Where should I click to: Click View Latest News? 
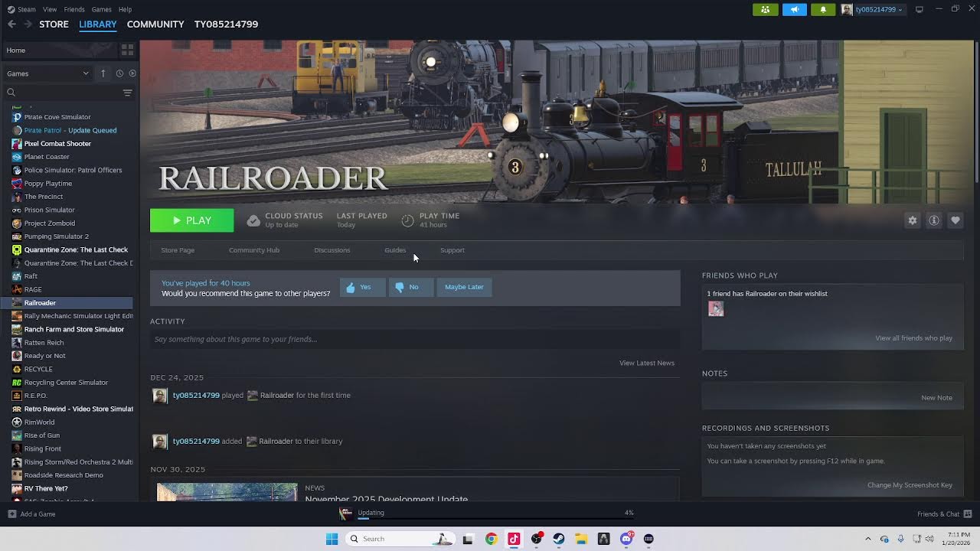pos(647,363)
